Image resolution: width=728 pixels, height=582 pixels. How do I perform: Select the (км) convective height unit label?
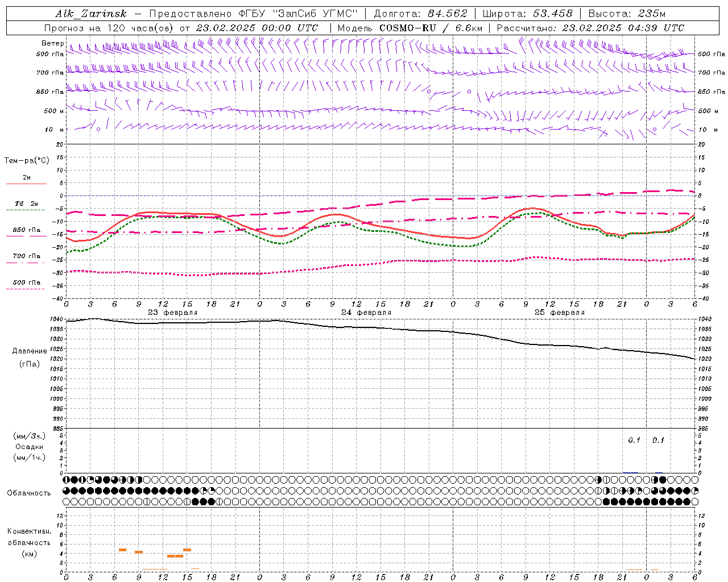(29, 554)
